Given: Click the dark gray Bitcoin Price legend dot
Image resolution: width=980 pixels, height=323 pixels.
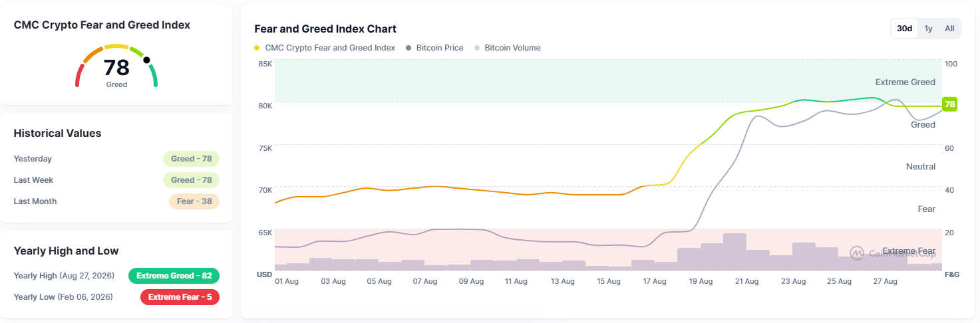Looking at the screenshot, I should coord(408,48).
